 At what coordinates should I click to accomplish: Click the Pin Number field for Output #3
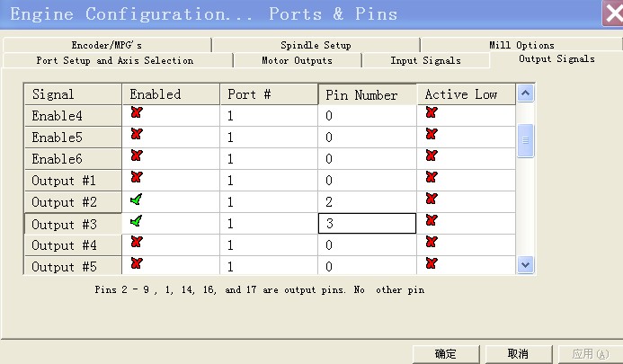tap(367, 223)
